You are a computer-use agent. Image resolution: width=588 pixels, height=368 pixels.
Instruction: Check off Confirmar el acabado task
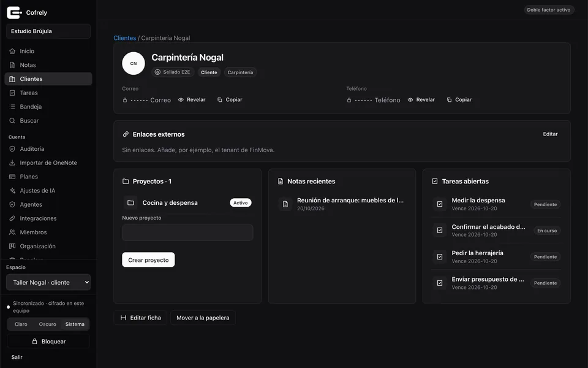coord(440,231)
